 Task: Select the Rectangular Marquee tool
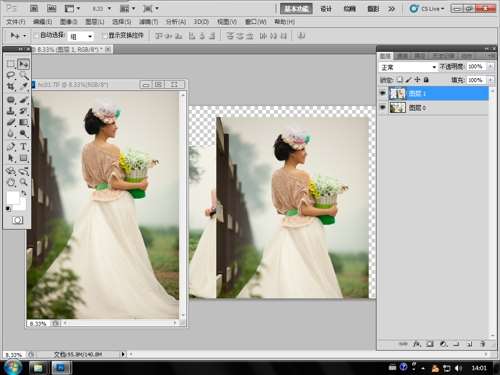point(11,64)
